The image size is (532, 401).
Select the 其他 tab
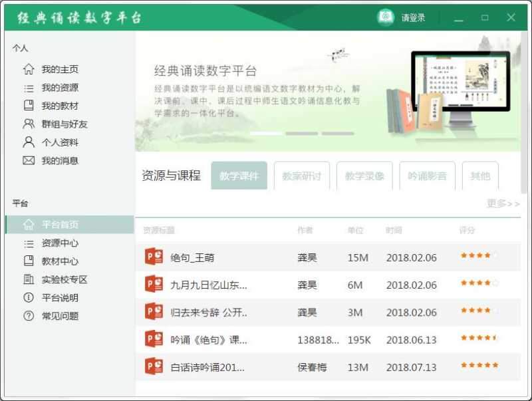[x=481, y=176]
